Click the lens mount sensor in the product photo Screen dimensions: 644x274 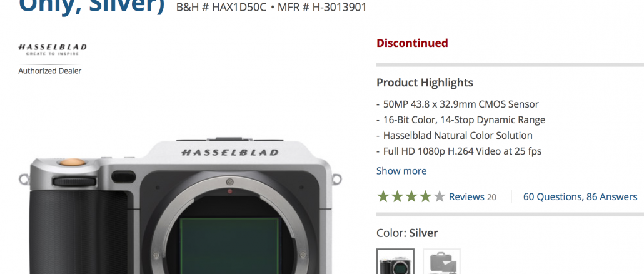[x=230, y=246]
